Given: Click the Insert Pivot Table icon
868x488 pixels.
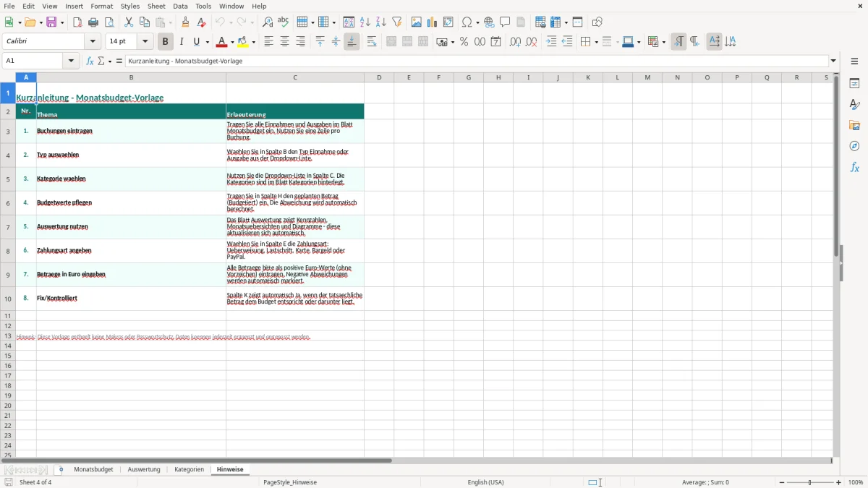Looking at the screenshot, I should (448, 22).
